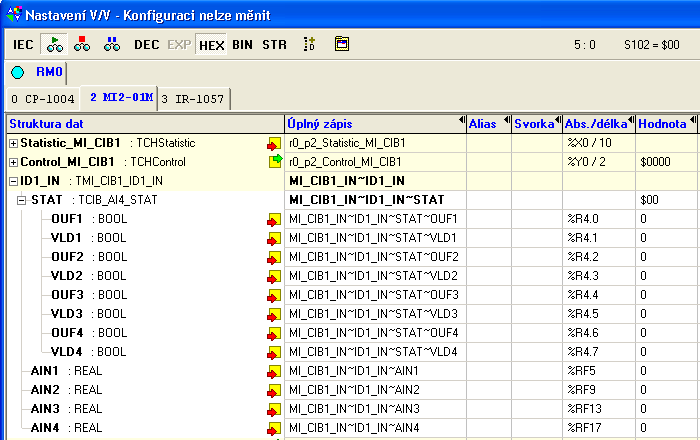
Task: Click the red-square glasses icon in the toolbar
Action: 82,44
